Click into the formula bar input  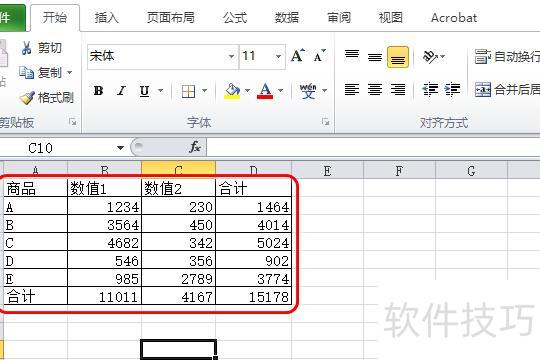tap(373, 148)
